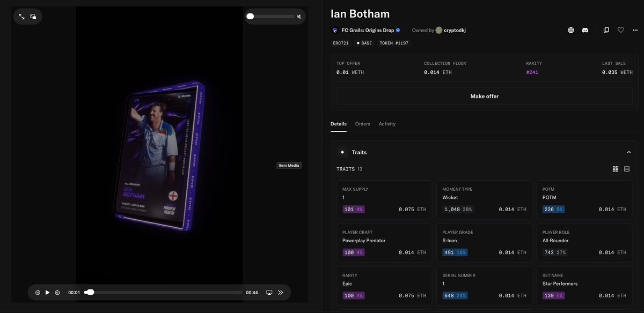Open the Player Role All-Rounder trait
This screenshot has width=644, height=313.
point(584,242)
